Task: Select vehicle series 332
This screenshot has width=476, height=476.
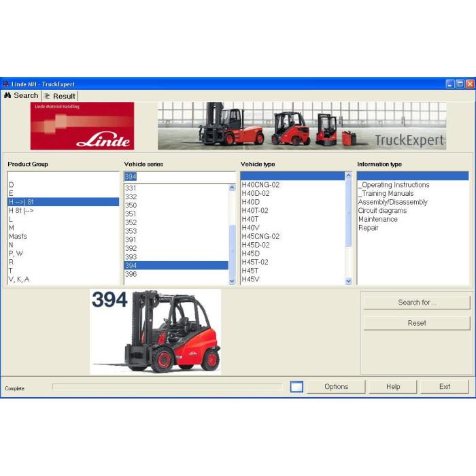Action: [x=176, y=197]
